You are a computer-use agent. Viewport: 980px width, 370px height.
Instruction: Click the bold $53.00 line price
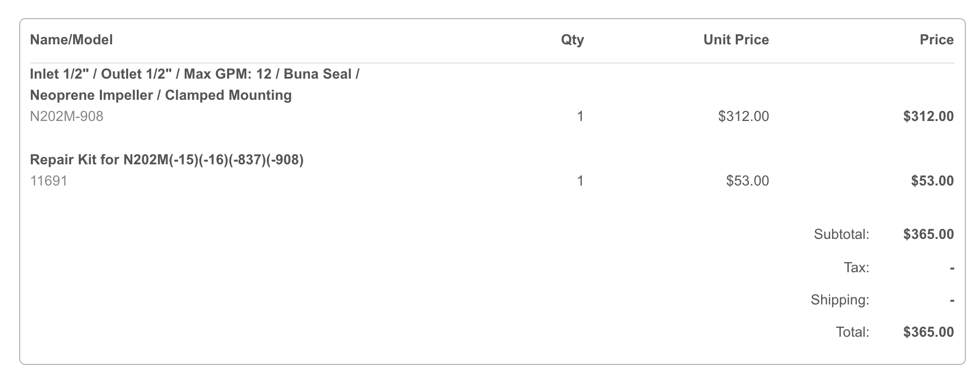point(932,181)
